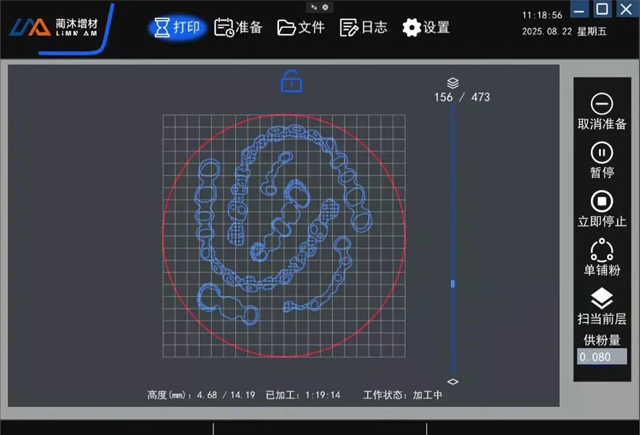Screen dimensions: 640x435
Task: Click 取消准备 cancel preparation button
Action: (602, 111)
